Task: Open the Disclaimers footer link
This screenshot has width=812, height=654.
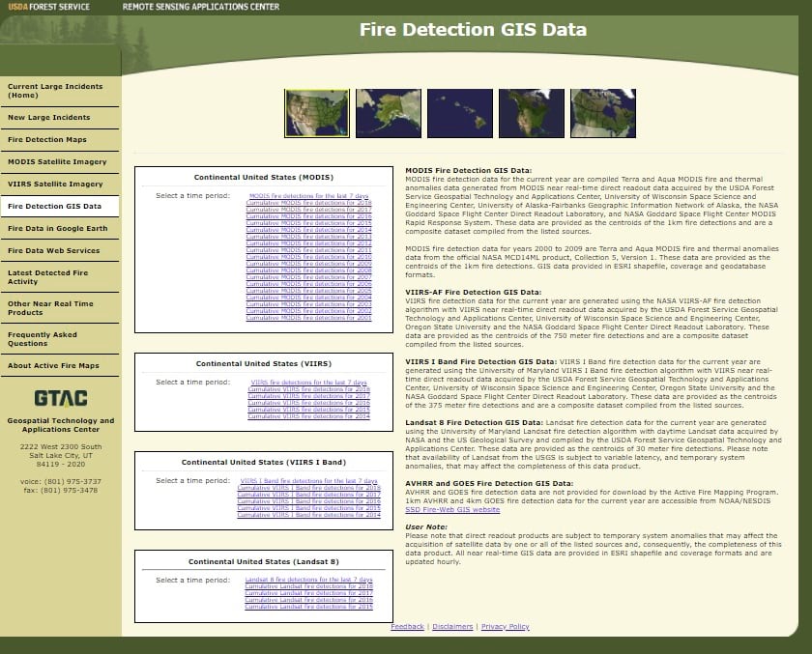Action: 452,627
